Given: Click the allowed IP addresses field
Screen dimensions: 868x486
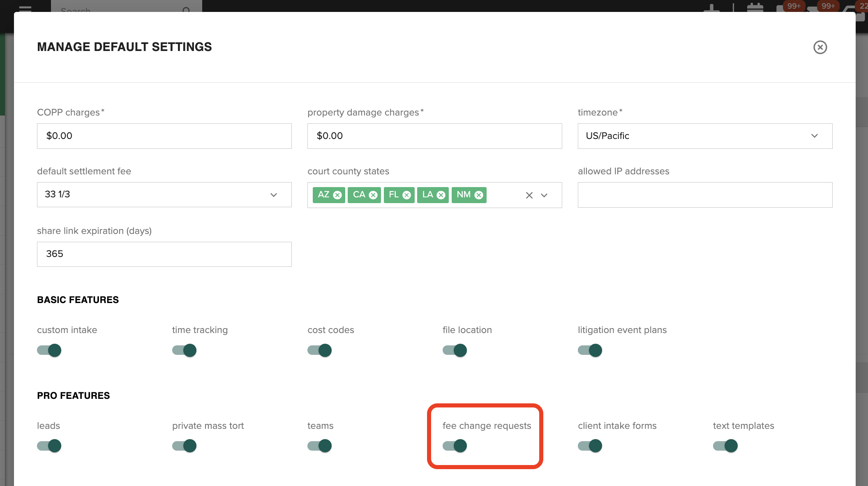Looking at the screenshot, I should (705, 195).
